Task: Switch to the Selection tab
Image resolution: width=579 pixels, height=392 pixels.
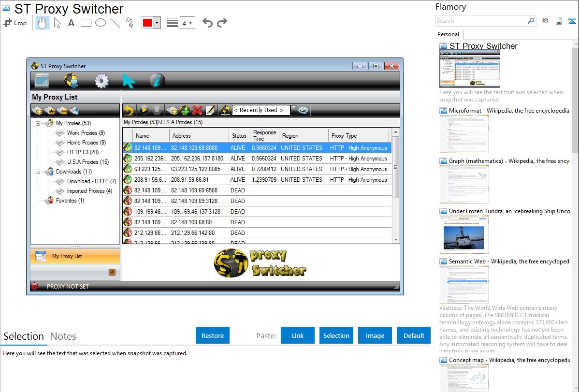Action: pos(24,336)
